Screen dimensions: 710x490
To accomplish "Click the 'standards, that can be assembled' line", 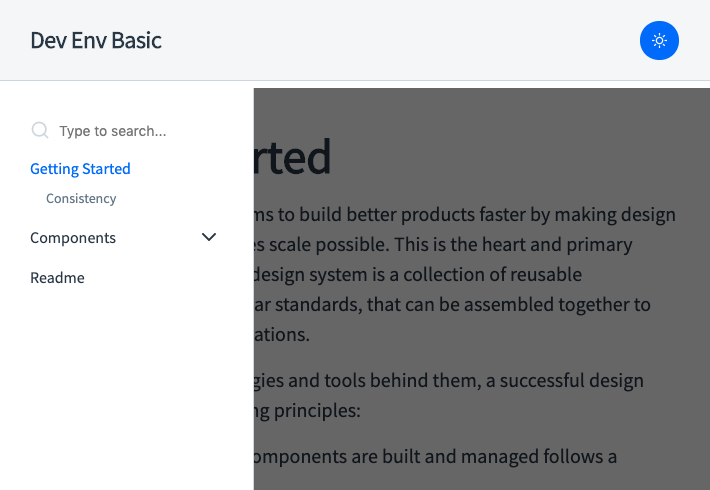I will tap(452, 304).
